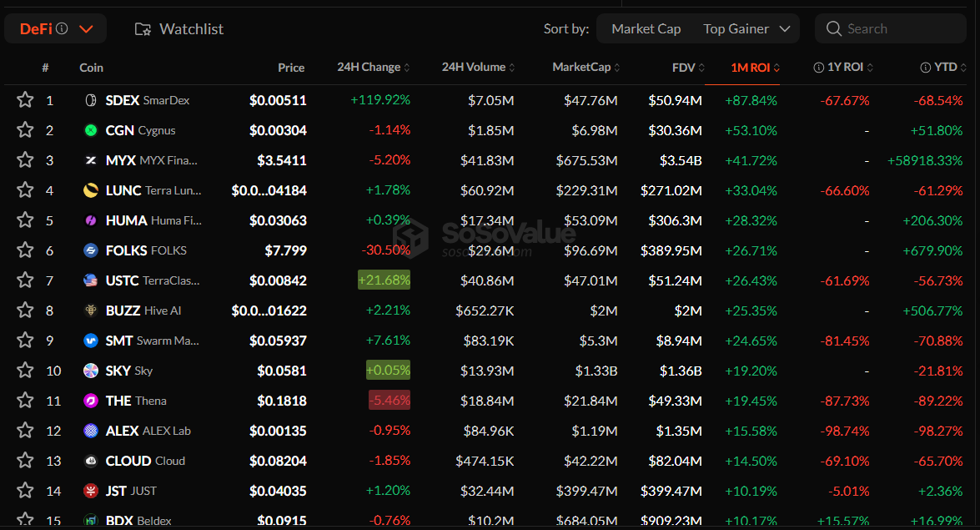Open the Top Gainer sort dropdown
The image size is (980, 530).
click(x=746, y=29)
